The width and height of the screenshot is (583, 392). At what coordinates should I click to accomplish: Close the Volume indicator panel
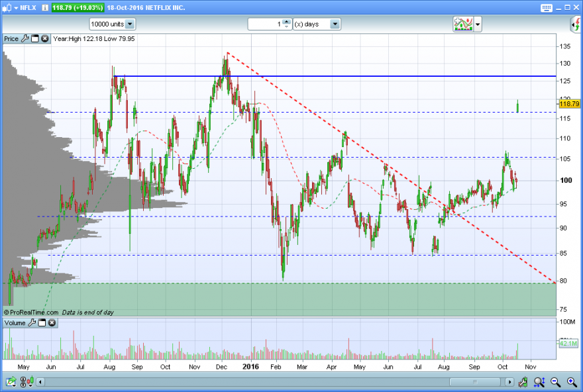pyautogui.click(x=52, y=323)
